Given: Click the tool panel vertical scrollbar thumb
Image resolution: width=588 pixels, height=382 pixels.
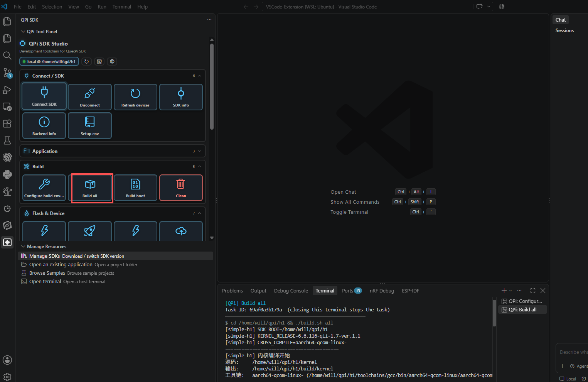Looking at the screenshot, I should (212, 86).
